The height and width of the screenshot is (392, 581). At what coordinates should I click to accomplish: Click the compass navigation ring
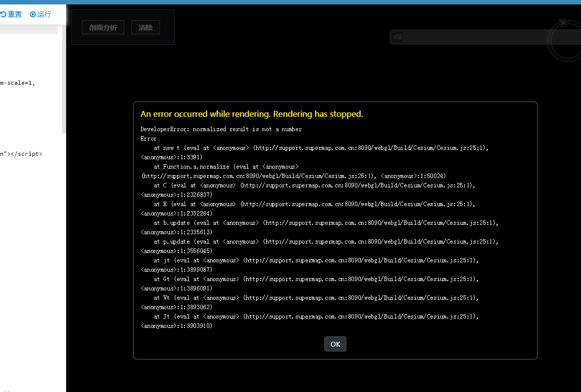click(x=565, y=40)
